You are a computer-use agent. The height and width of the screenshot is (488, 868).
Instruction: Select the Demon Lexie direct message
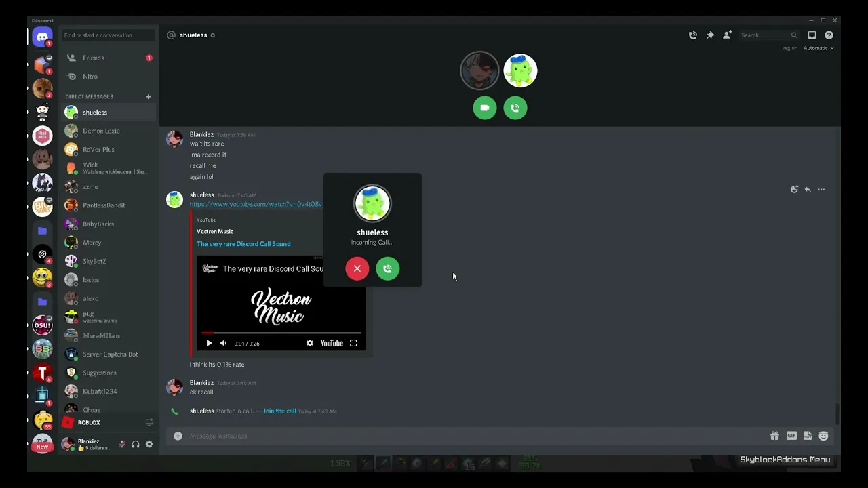click(101, 131)
